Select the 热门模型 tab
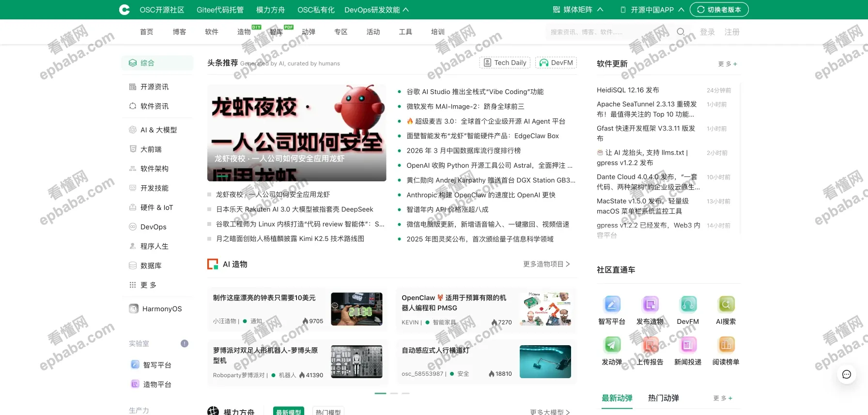Image resolution: width=868 pixels, height=415 pixels. tap(328, 412)
